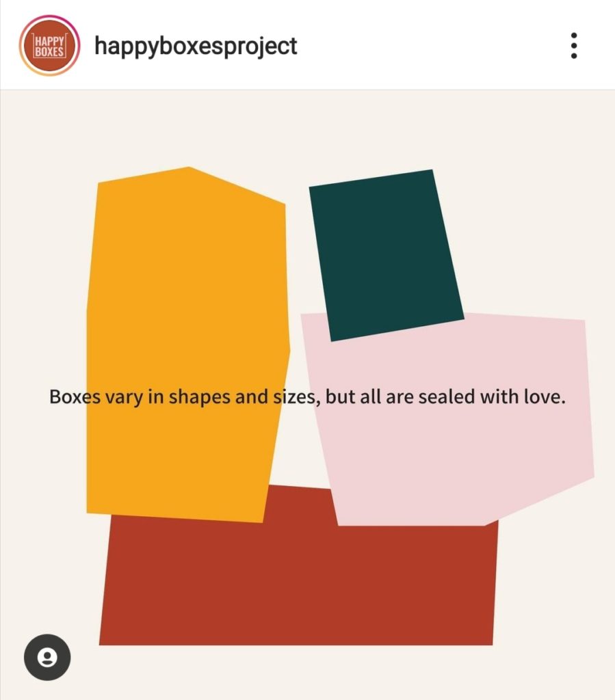Click the dark green square shape

387,256
